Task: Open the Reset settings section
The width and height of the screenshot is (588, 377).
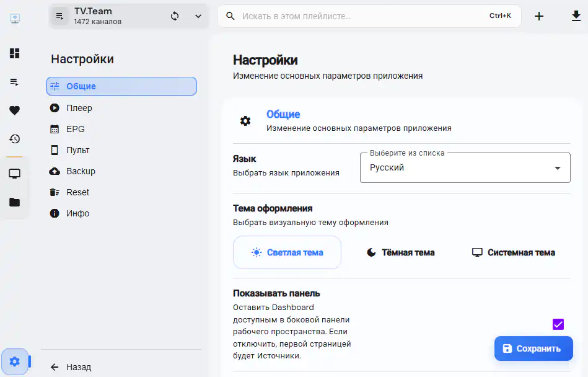Action: pyautogui.click(x=121, y=192)
